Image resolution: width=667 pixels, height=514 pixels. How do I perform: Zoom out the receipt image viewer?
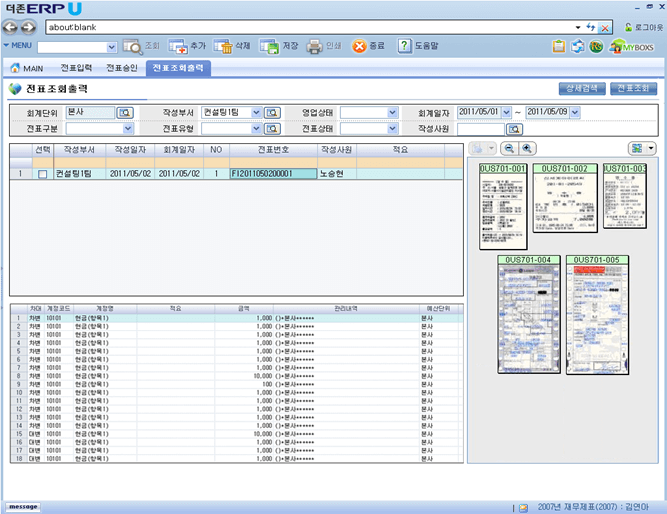508,148
